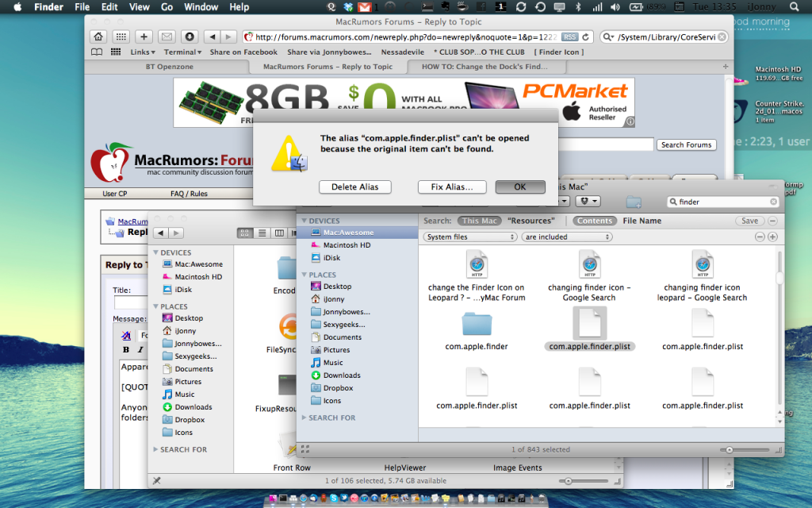Toggle Italic formatting in the reply editor
This screenshot has width=812, height=508.
(140, 350)
